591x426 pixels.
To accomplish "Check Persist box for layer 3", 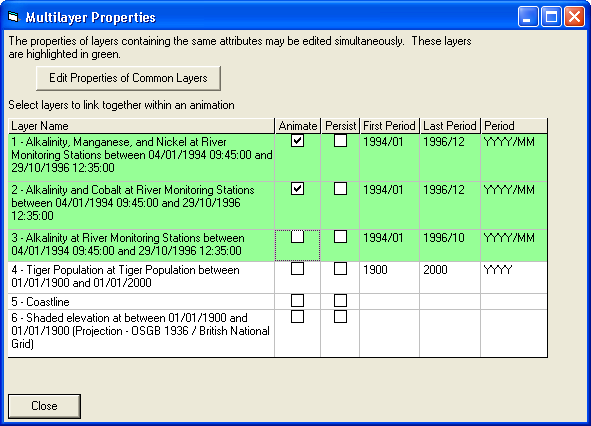I will tap(340, 237).
